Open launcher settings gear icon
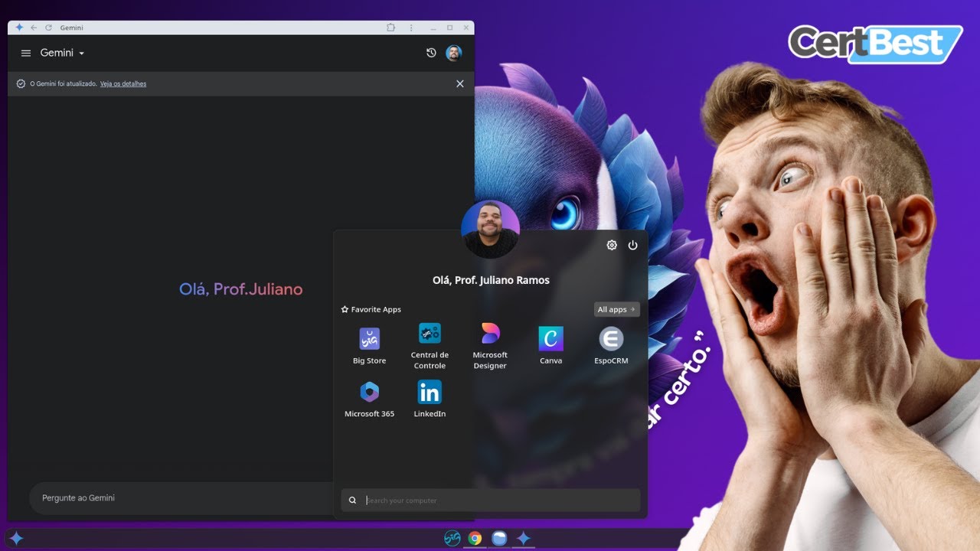Screen dimensions: 980x551 click(x=612, y=246)
